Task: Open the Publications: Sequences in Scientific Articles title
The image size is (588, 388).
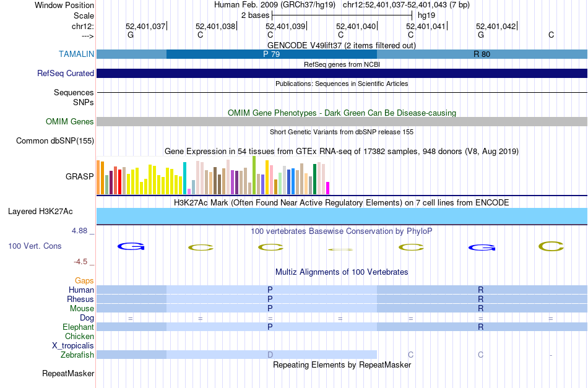Action: pyautogui.click(x=342, y=84)
